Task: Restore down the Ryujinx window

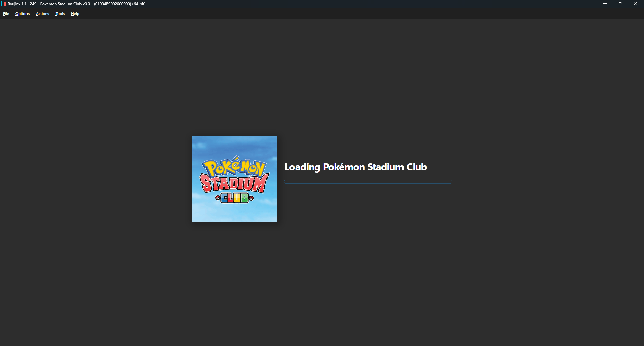Action: click(620, 4)
